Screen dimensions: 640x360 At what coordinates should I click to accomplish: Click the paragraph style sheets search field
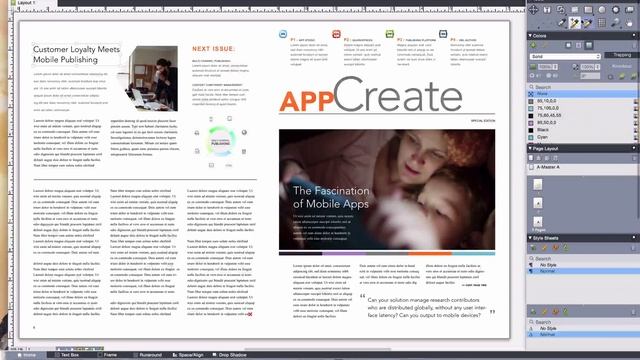[583, 258]
